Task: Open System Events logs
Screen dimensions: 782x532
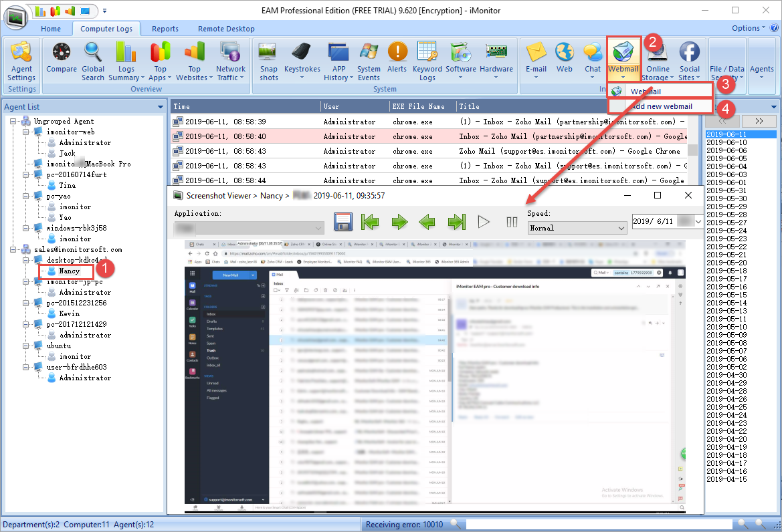Action: [x=369, y=61]
